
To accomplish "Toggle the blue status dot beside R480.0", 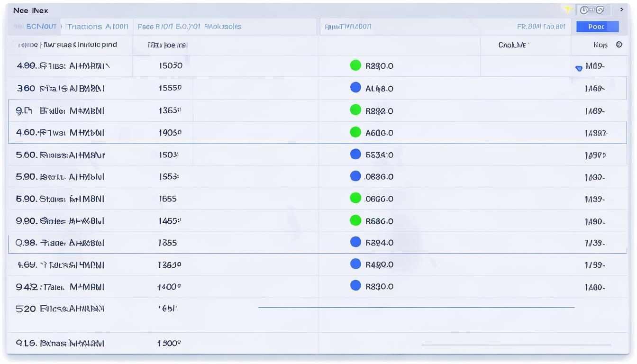I will (x=355, y=264).
